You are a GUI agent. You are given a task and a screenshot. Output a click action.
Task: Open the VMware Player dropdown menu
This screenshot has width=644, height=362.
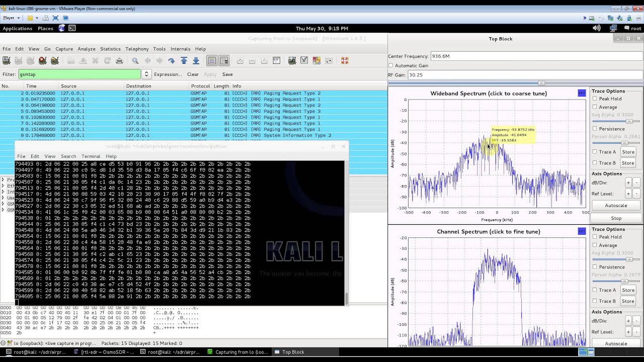click(12, 18)
